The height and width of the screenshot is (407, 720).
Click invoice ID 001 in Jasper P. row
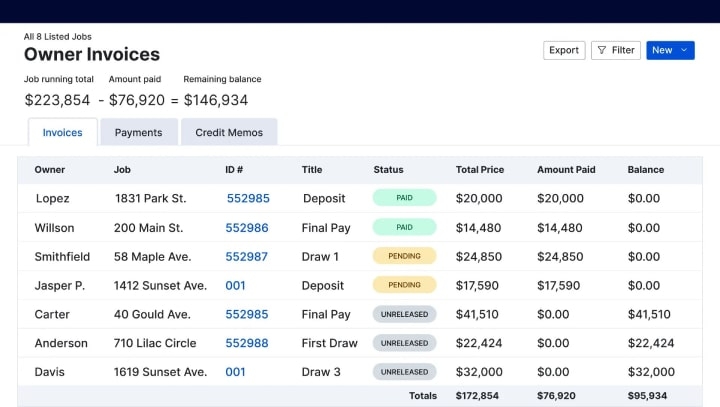tap(235, 286)
